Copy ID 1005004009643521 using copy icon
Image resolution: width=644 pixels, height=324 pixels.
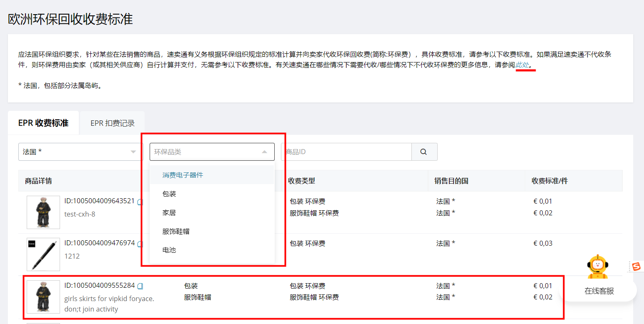click(x=140, y=202)
